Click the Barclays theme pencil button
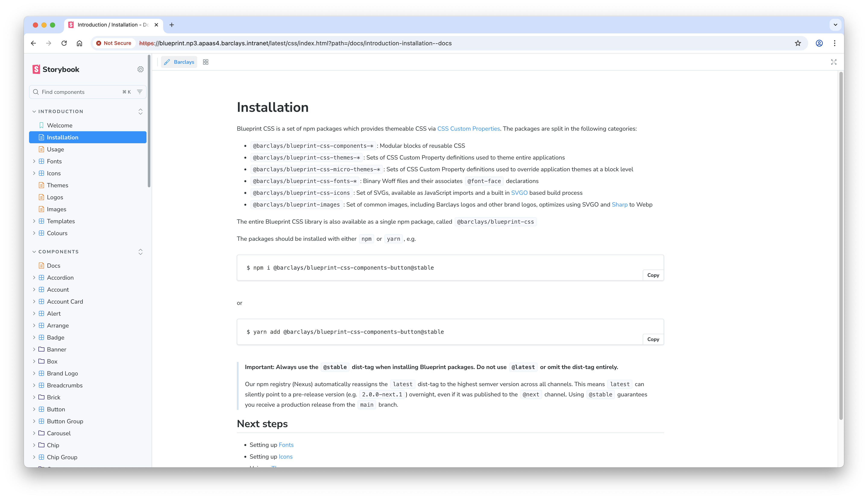Viewport: 868px width, 499px height. coord(179,62)
